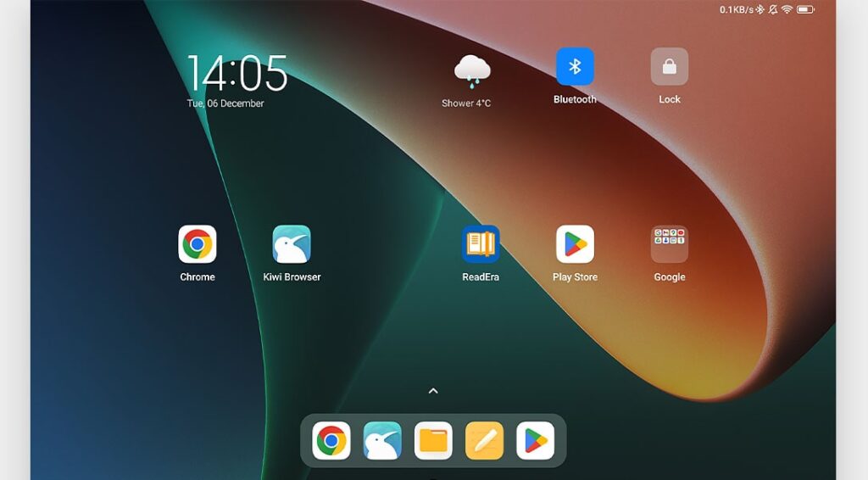The image size is (868, 480).
Task: Open the Google apps folder
Action: pyautogui.click(x=670, y=244)
